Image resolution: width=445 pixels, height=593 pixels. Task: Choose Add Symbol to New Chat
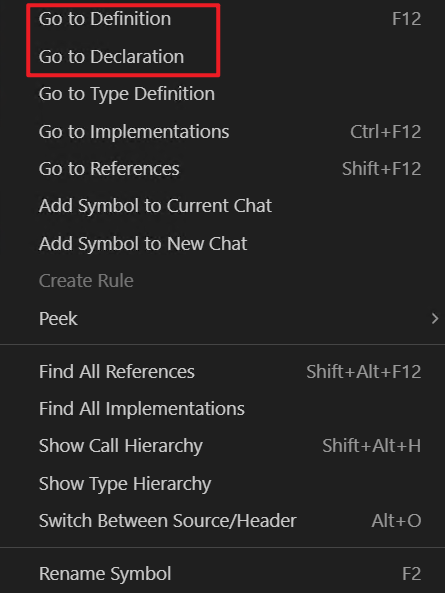[x=222, y=244]
